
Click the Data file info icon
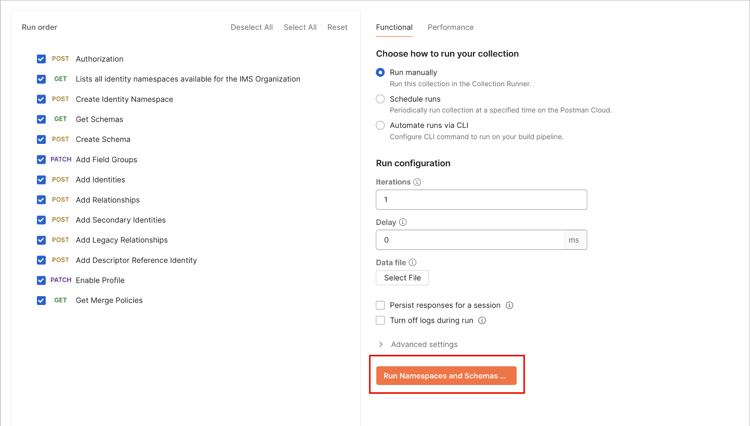point(412,262)
